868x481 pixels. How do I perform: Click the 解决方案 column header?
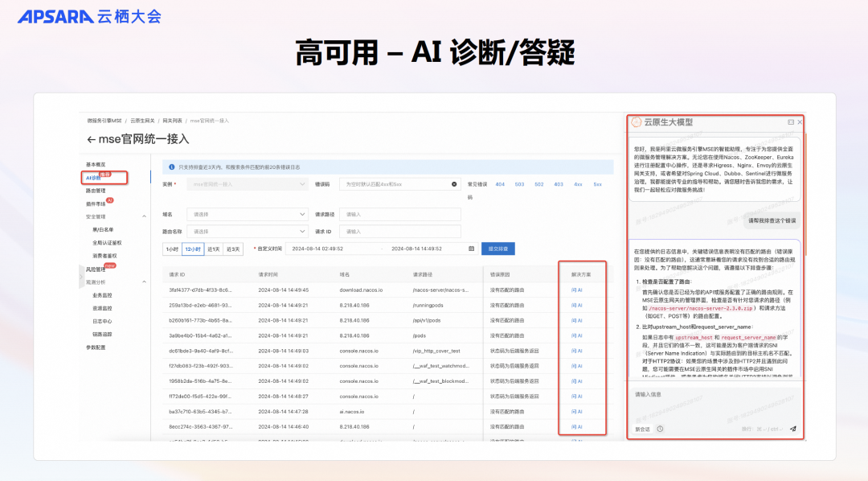coord(581,275)
